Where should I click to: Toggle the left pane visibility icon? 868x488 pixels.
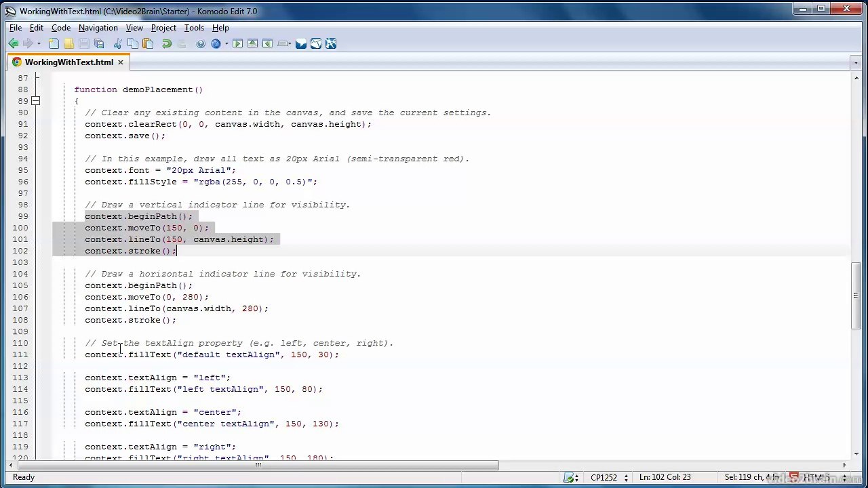click(x=237, y=43)
